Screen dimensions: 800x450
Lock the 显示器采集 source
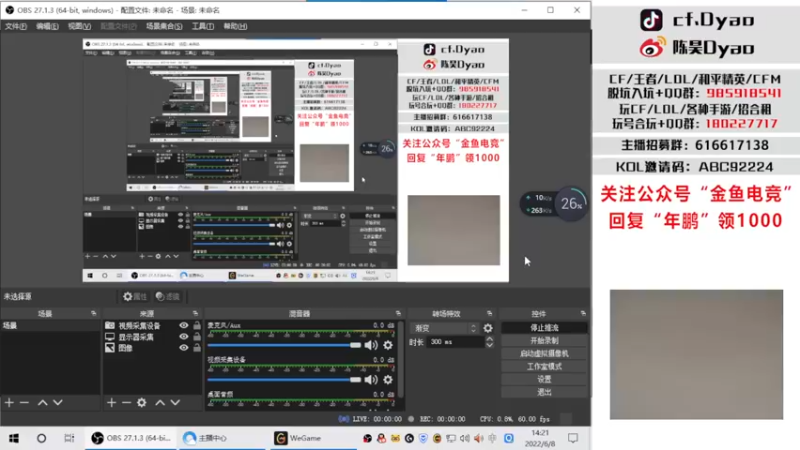point(197,337)
